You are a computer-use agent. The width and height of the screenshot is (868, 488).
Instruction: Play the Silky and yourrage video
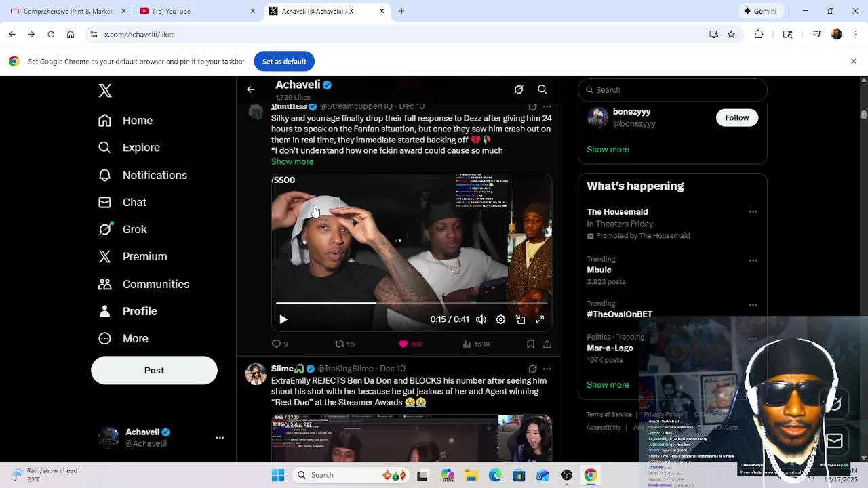pos(283,319)
